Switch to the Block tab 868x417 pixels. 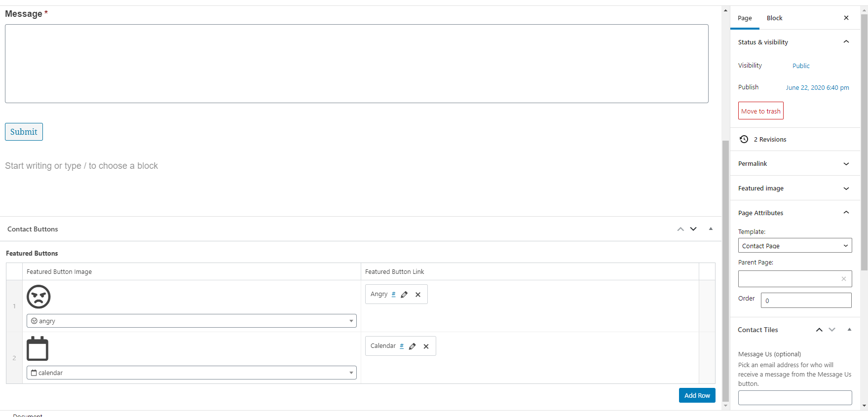[774, 18]
